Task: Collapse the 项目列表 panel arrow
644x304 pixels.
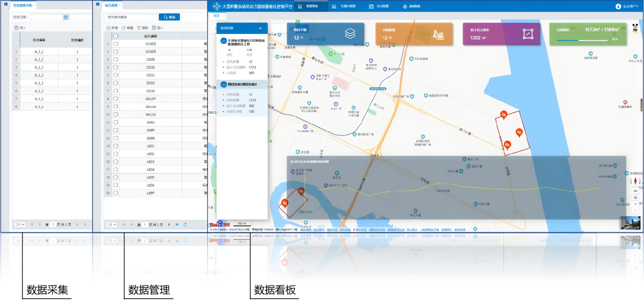Action: (260, 28)
